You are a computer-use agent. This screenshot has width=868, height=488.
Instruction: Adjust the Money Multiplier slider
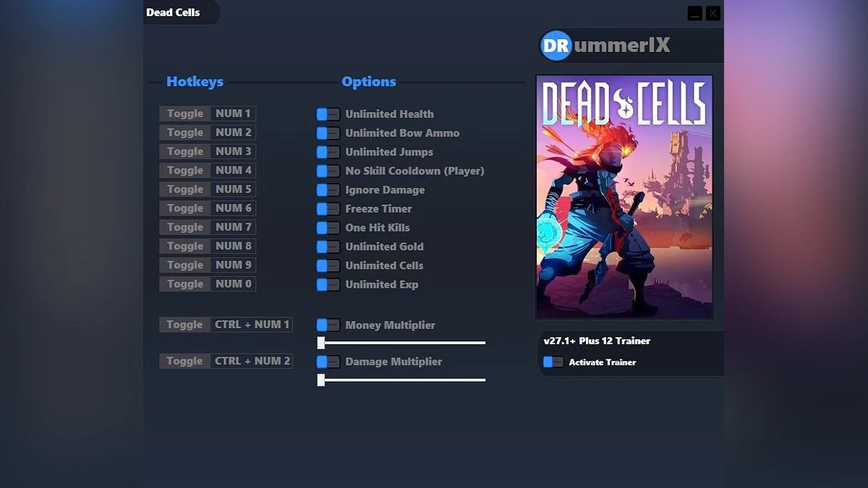pyautogui.click(x=320, y=342)
